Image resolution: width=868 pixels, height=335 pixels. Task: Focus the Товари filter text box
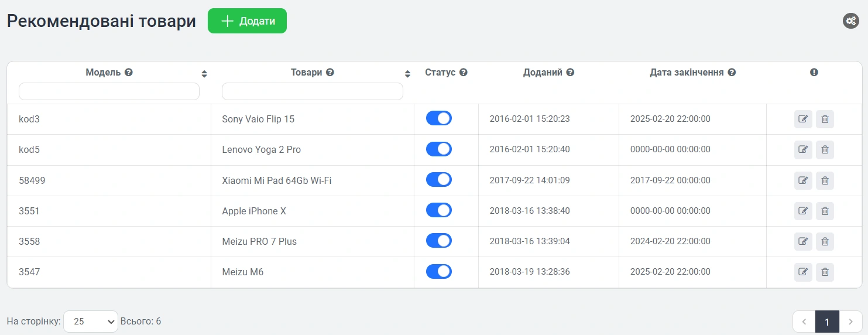(312, 91)
